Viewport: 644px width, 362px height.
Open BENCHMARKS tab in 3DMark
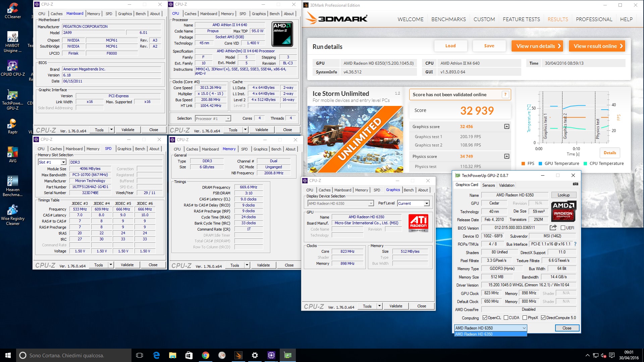pyautogui.click(x=448, y=19)
